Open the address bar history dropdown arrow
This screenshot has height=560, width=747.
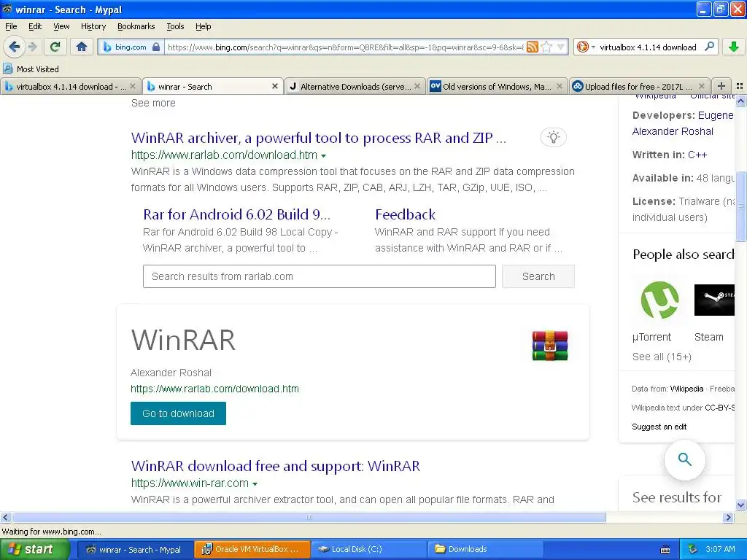tap(561, 47)
